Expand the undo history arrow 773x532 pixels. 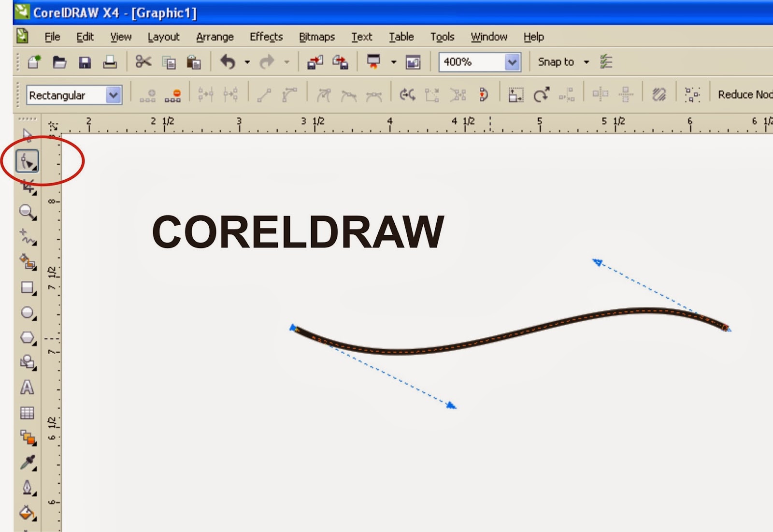[x=247, y=62]
